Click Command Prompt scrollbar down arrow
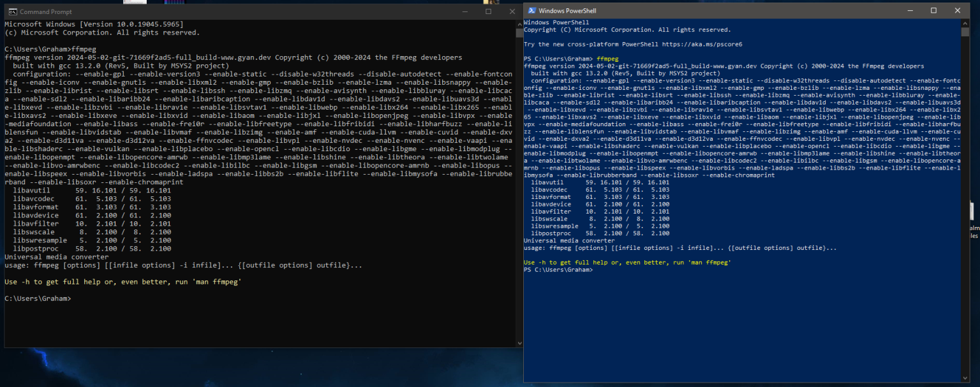This screenshot has width=980, height=387. [519, 343]
